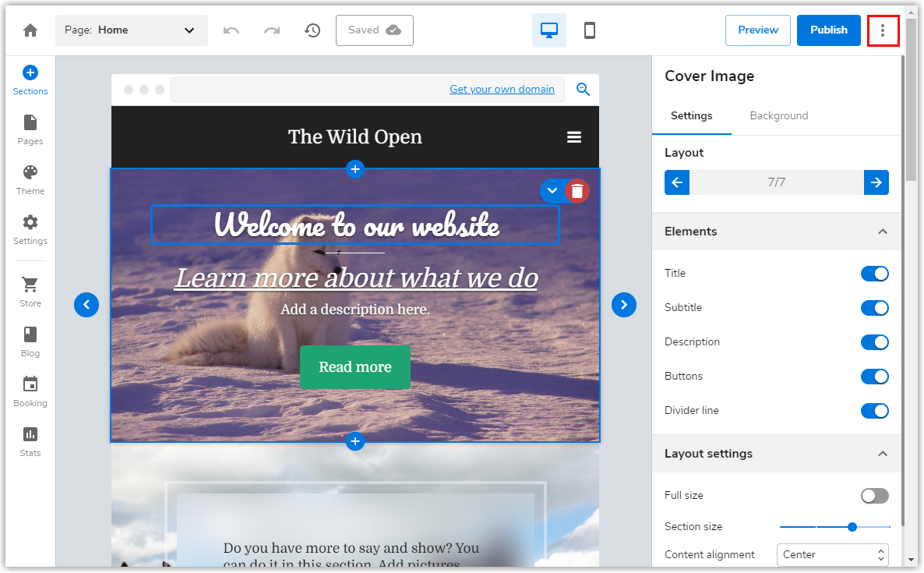Open the Blog panel
The width and height of the screenshot is (924, 573).
(30, 342)
